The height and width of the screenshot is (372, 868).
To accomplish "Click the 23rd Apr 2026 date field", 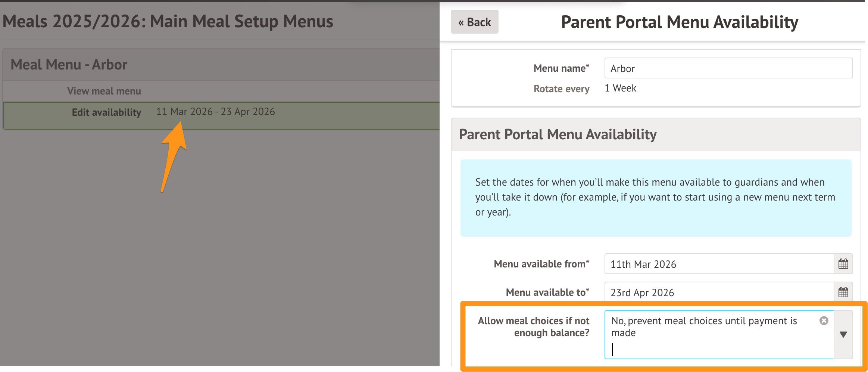I will click(718, 292).
